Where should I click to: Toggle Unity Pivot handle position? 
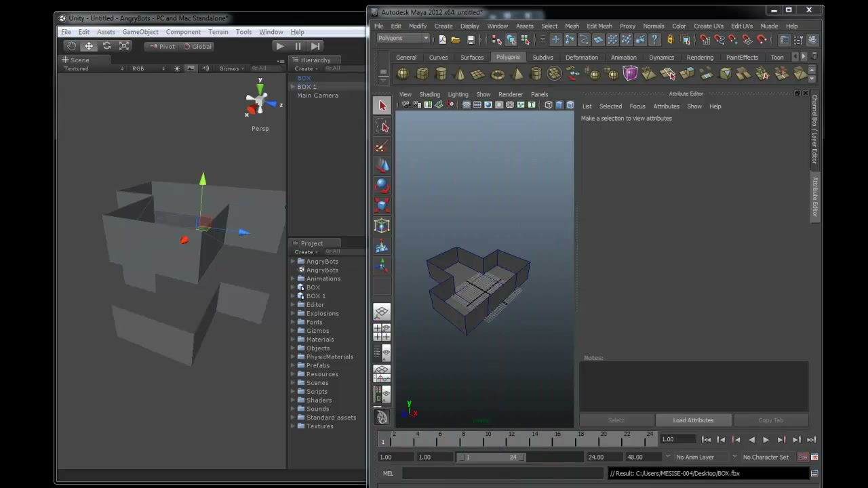tap(161, 46)
